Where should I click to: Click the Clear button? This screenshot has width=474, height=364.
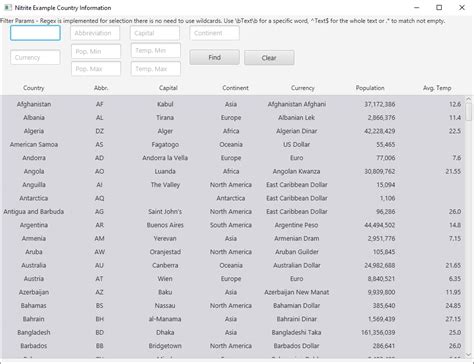[x=269, y=58]
